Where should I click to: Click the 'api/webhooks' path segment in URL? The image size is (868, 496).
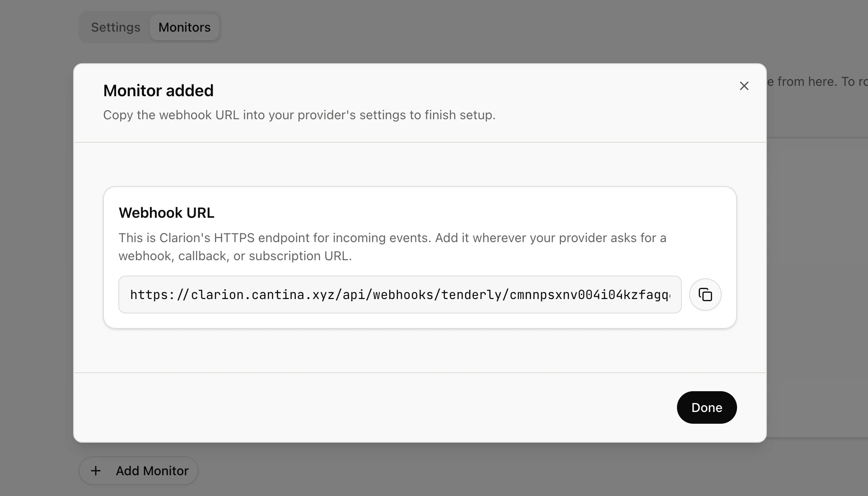(388, 295)
